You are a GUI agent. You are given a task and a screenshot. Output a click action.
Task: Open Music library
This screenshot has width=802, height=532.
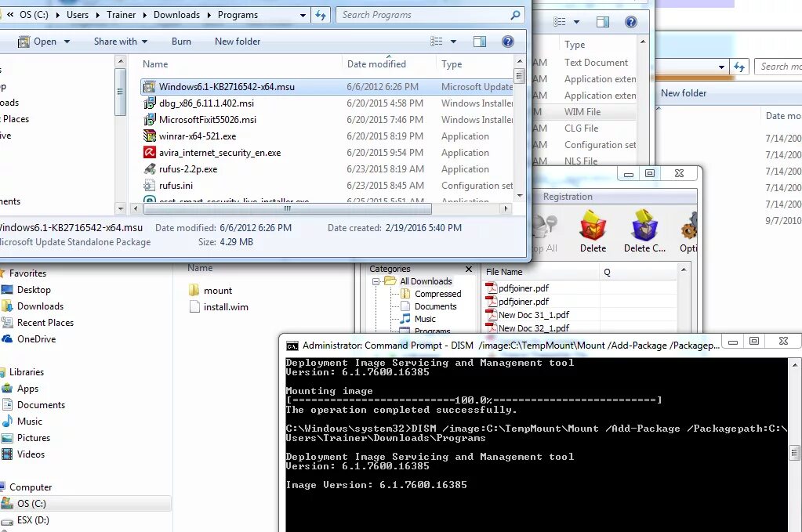tap(30, 421)
